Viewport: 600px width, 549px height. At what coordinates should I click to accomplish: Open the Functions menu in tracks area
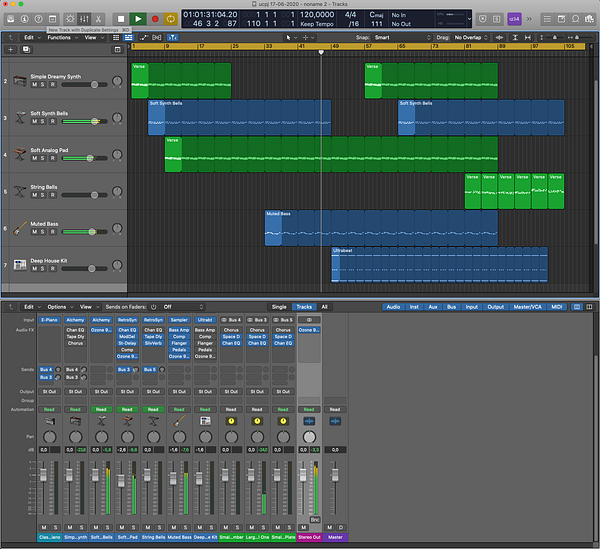click(61, 36)
